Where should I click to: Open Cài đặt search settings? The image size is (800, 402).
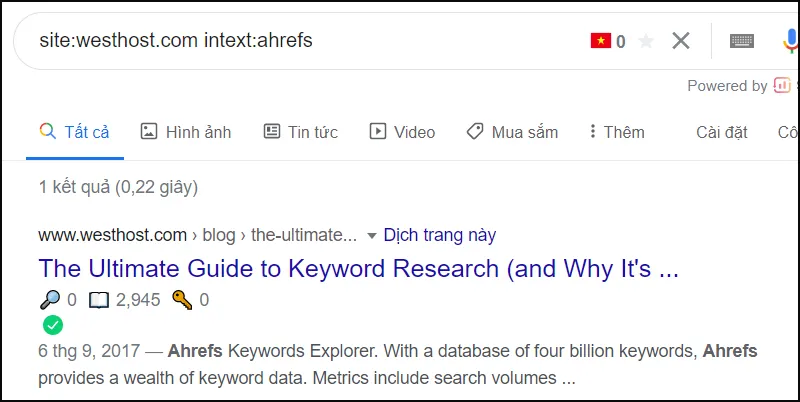721,132
